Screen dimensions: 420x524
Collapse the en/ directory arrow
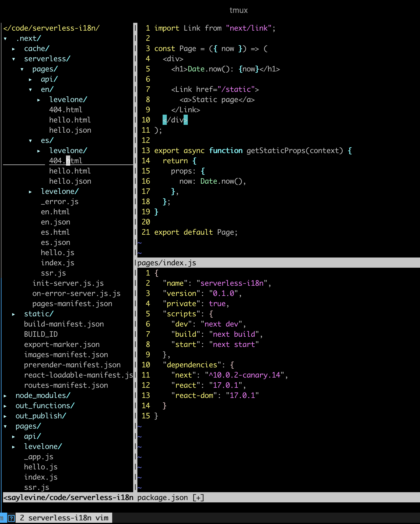(30, 90)
